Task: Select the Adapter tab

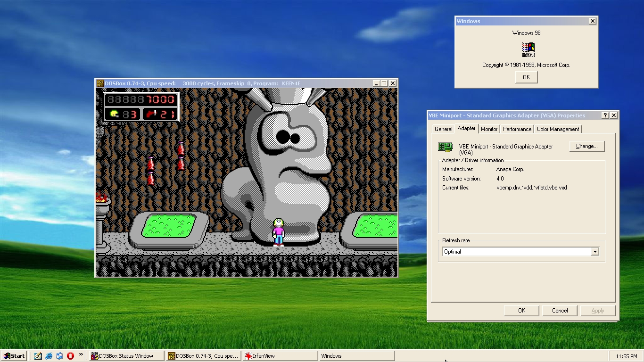Action: pyautogui.click(x=467, y=128)
